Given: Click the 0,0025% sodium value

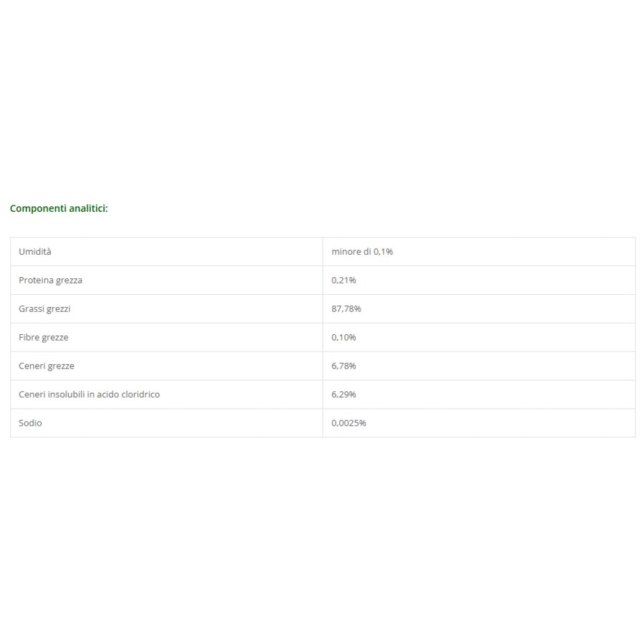Looking at the screenshot, I should (x=348, y=423).
